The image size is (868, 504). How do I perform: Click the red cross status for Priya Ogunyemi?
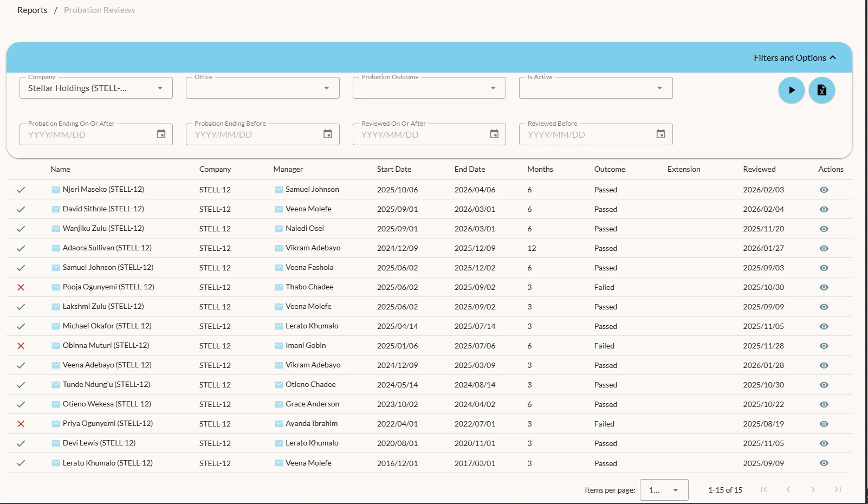pyautogui.click(x=21, y=424)
